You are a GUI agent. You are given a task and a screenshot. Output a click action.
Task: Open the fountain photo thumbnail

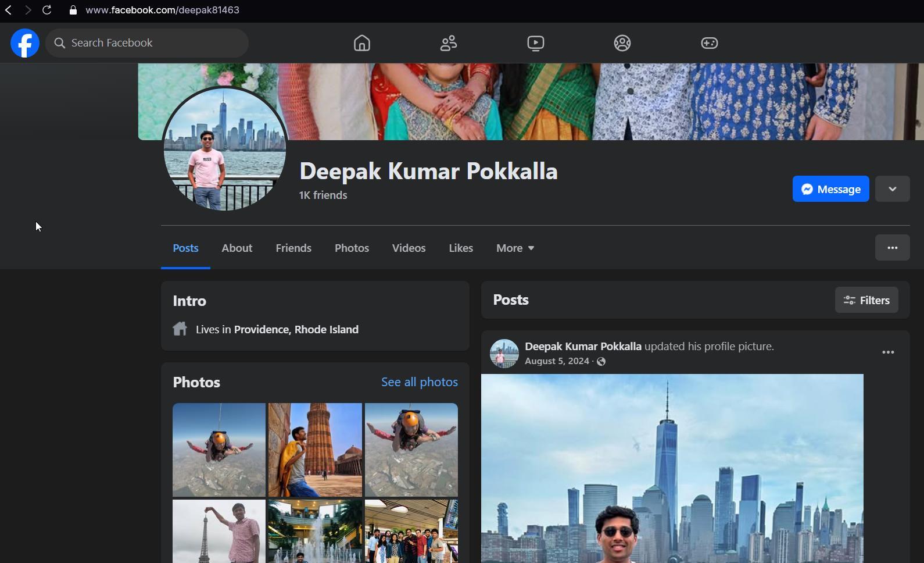pos(315,531)
